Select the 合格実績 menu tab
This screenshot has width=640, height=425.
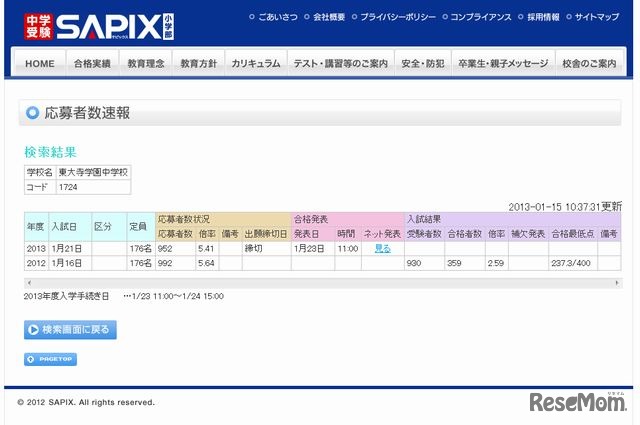(x=92, y=63)
